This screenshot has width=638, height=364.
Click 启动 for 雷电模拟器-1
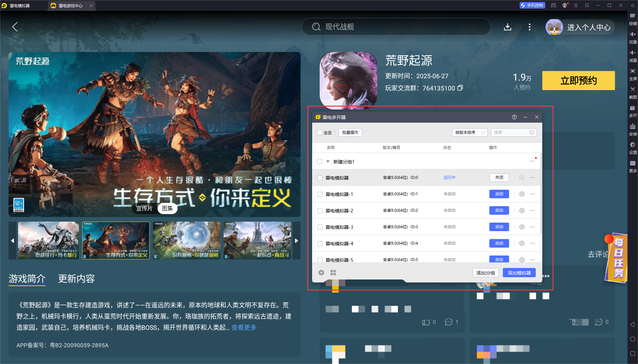click(x=499, y=194)
